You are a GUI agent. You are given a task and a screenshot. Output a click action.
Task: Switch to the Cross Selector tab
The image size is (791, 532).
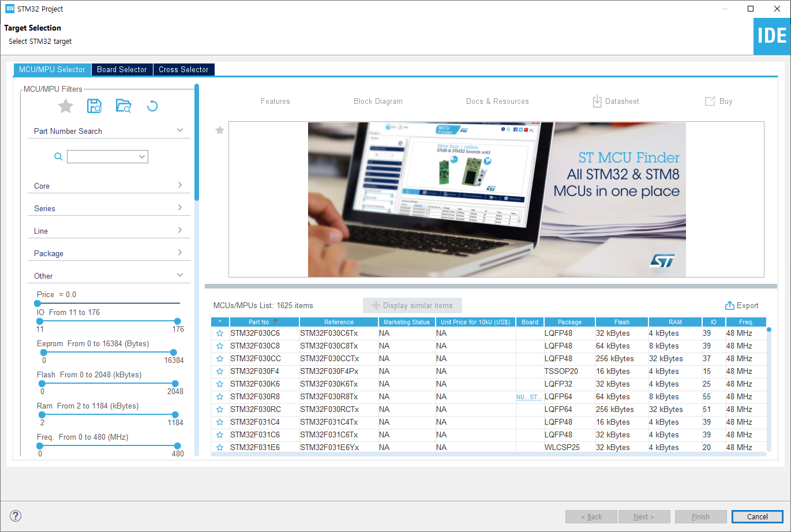[x=183, y=69]
